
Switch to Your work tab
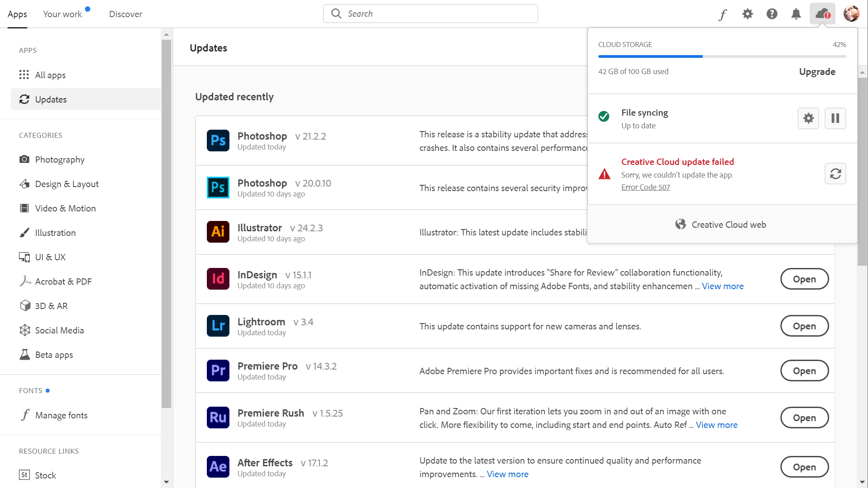tap(62, 14)
